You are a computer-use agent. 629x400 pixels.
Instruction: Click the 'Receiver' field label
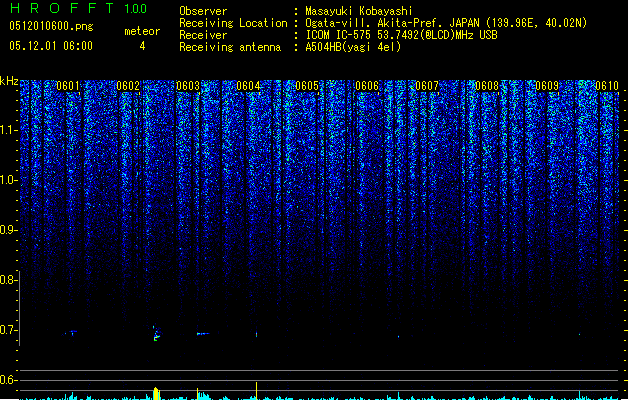203,35
